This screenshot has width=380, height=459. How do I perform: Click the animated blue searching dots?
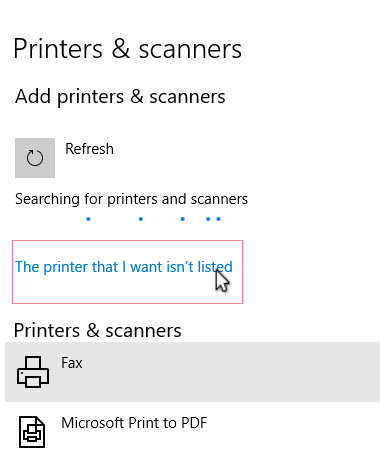(x=153, y=219)
